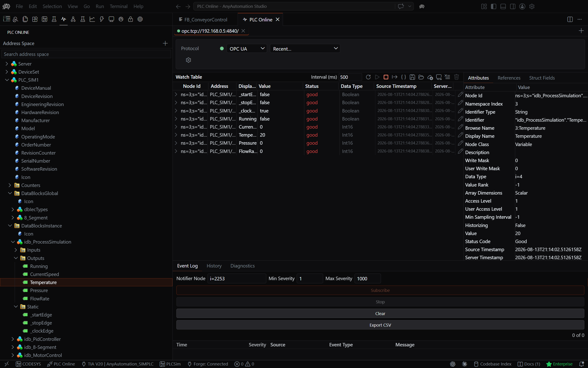588x368 pixels.
Task: Delete watch table entries with trash icon
Action: pyautogui.click(x=457, y=77)
